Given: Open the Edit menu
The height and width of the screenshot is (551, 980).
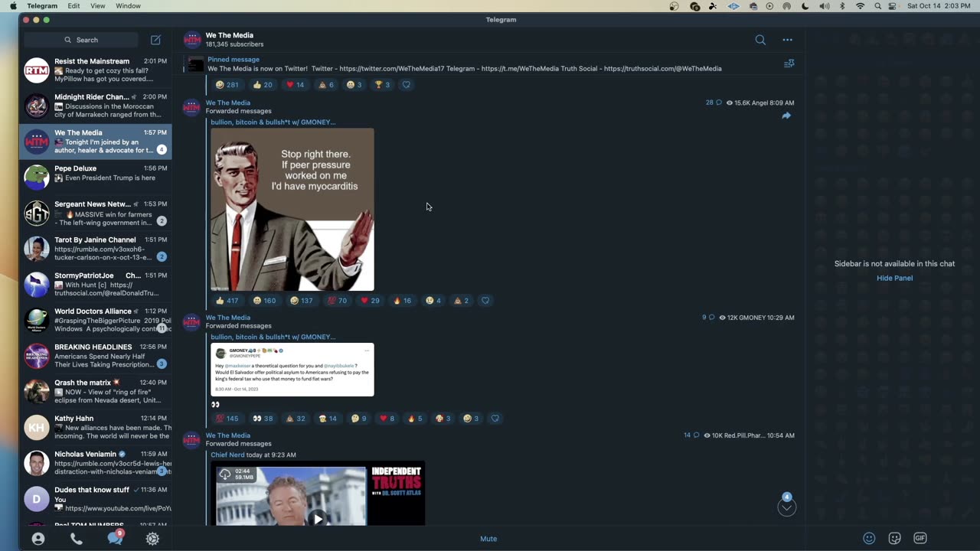Looking at the screenshot, I should coord(73,6).
